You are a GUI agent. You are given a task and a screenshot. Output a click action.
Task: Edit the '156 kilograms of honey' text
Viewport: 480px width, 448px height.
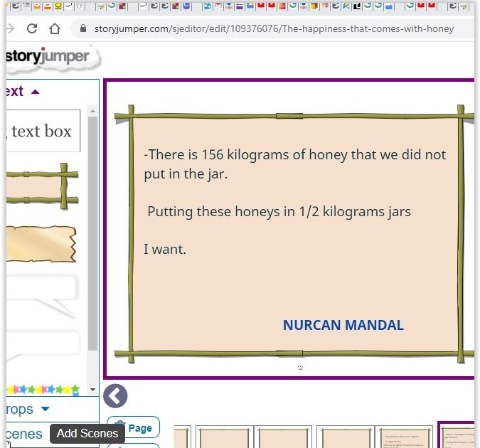(295, 164)
